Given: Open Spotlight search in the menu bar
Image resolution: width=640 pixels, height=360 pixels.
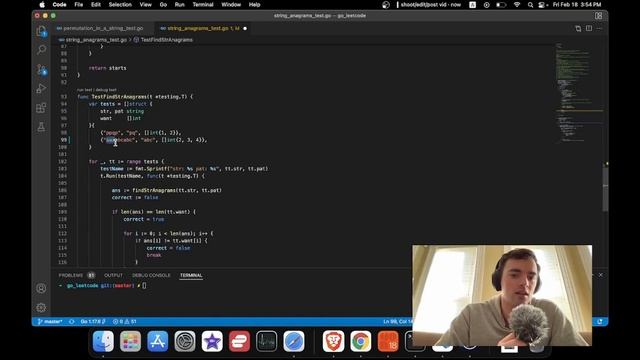Looking at the screenshot, I should [x=530, y=4].
